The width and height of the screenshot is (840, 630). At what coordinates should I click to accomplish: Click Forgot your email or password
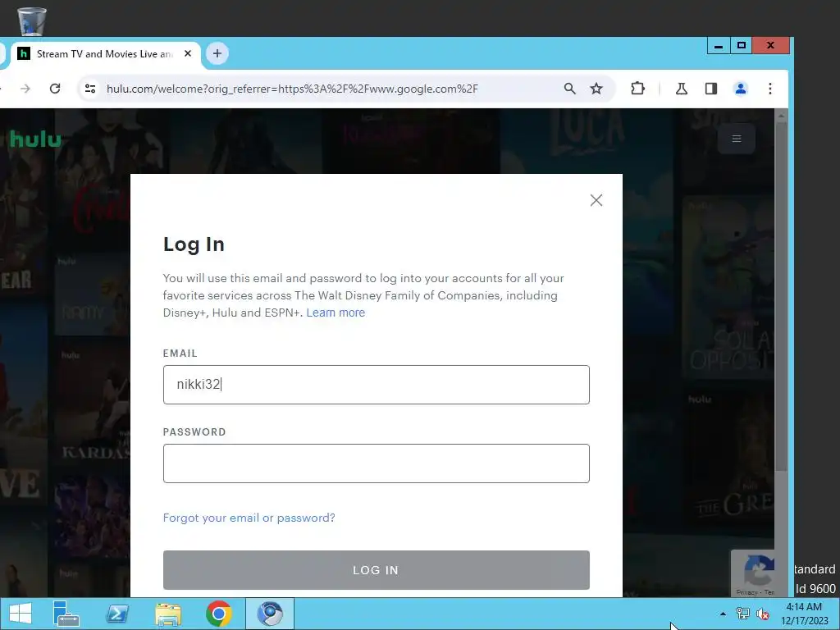click(x=249, y=518)
